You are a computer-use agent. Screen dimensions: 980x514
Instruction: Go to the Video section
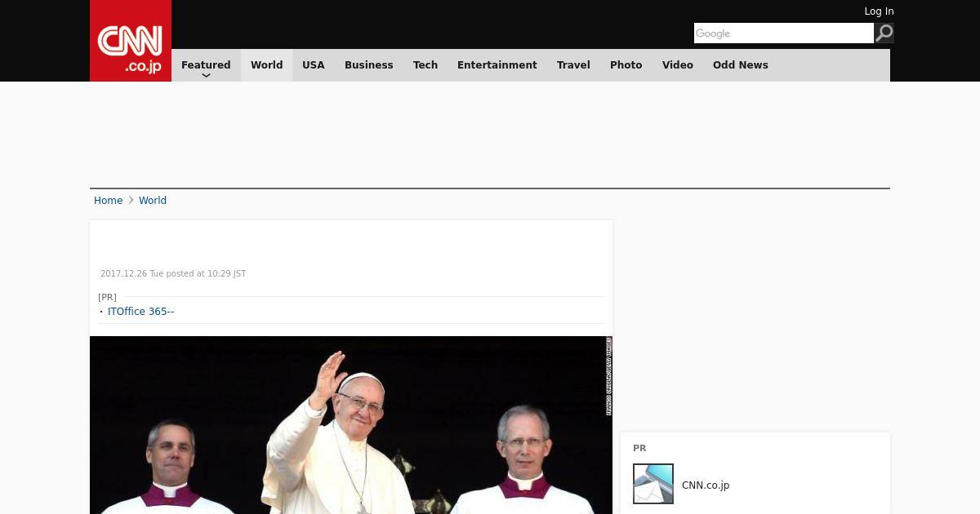click(x=678, y=65)
